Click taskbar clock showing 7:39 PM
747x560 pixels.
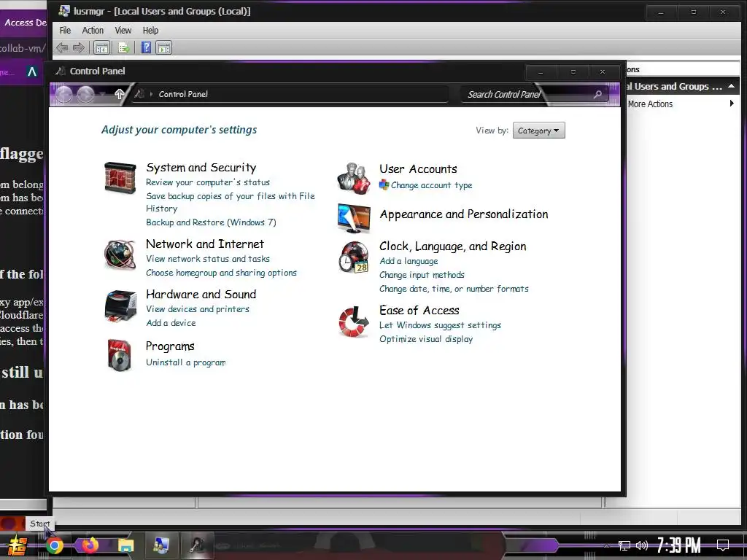coord(678,545)
